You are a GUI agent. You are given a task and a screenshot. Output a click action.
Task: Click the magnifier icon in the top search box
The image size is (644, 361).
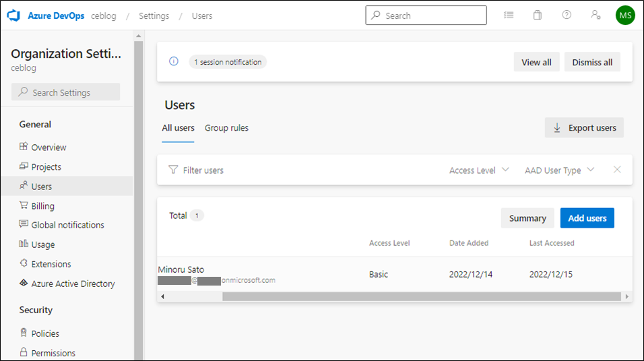[375, 15]
